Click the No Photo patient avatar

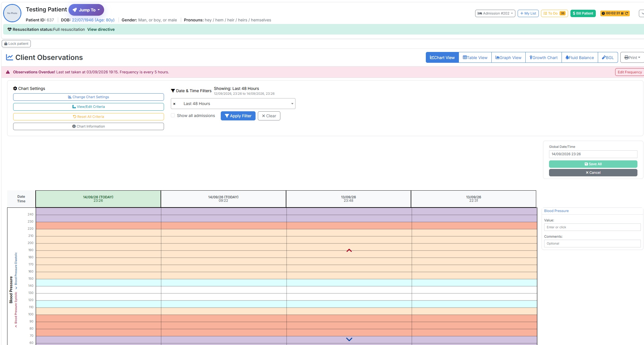pos(12,13)
